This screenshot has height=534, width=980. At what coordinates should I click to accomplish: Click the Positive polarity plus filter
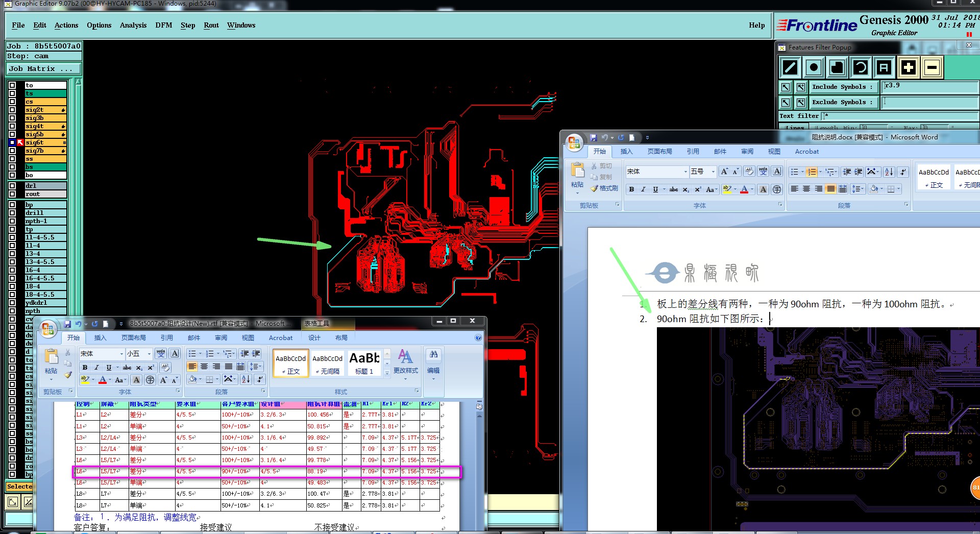click(908, 67)
